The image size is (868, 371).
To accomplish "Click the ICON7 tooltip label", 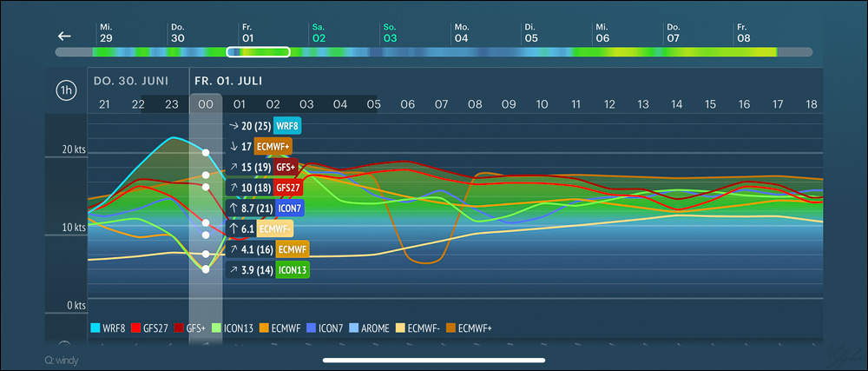I will coord(288,209).
